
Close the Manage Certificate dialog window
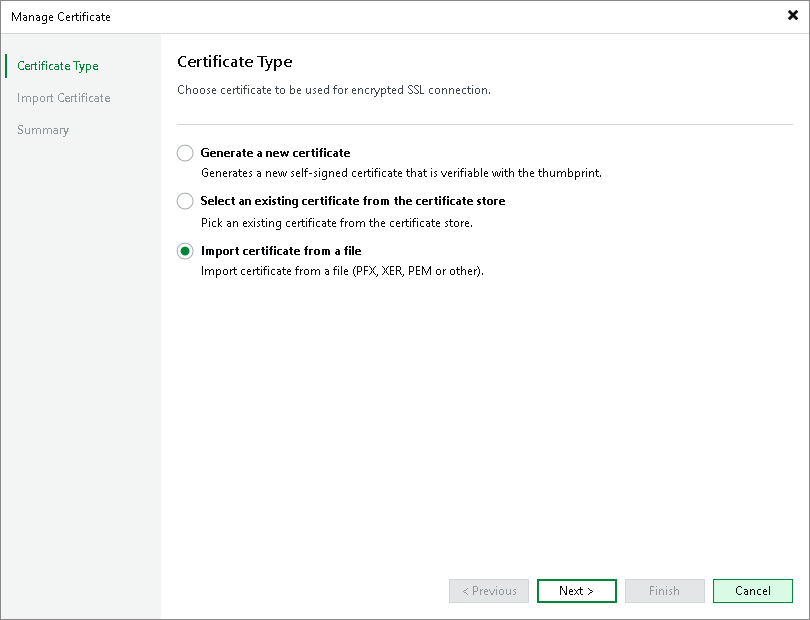(792, 16)
